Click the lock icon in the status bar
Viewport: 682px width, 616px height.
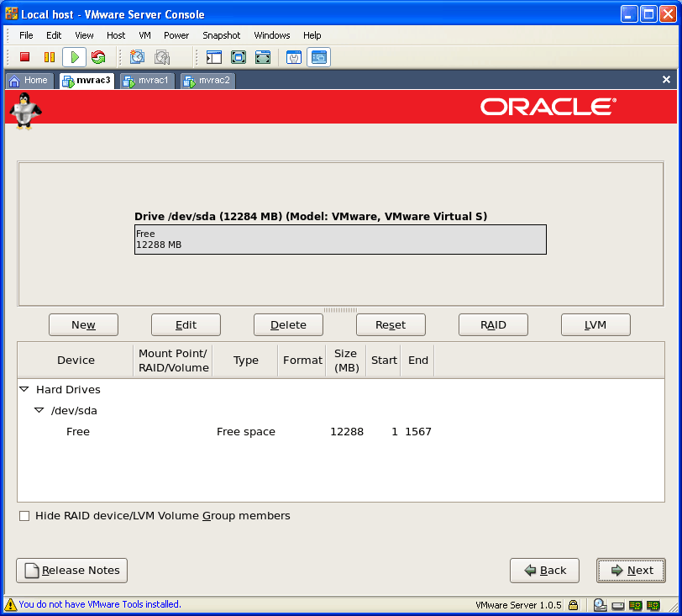tap(573, 604)
